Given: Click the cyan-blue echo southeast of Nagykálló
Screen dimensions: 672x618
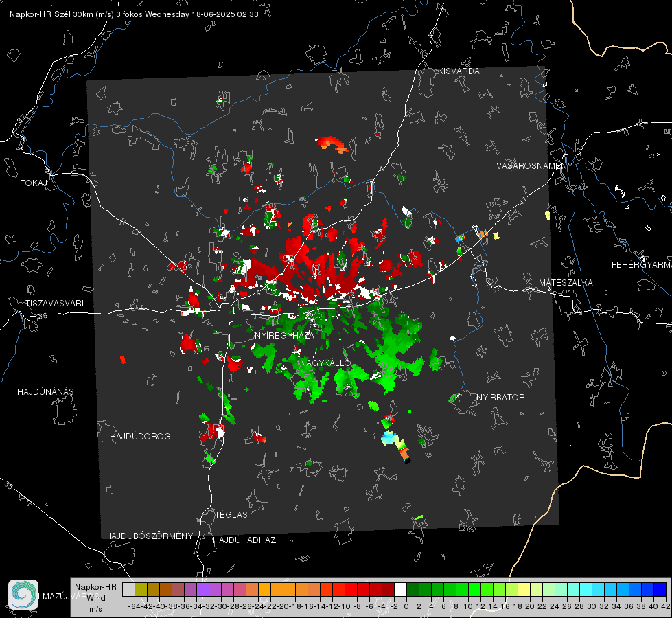Looking at the screenshot, I should tap(389, 438).
